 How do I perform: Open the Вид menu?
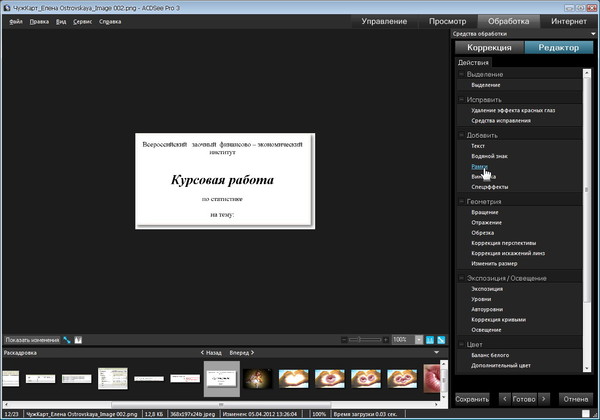click(61, 22)
